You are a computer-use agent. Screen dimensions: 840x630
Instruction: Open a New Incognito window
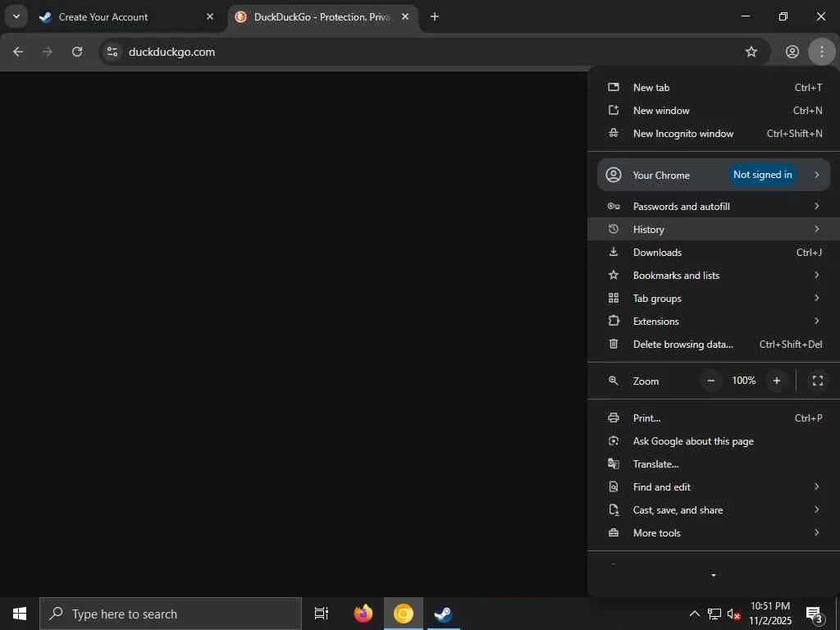714,134
